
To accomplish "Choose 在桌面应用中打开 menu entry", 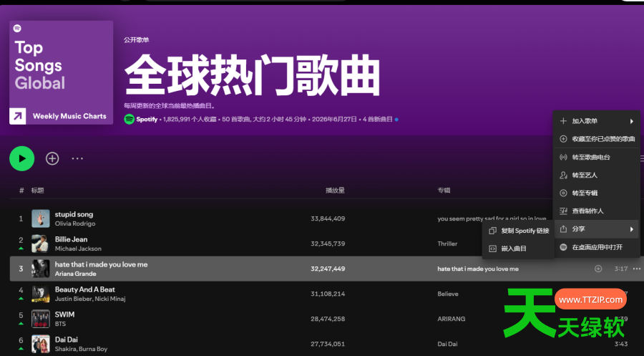I will tap(596, 247).
